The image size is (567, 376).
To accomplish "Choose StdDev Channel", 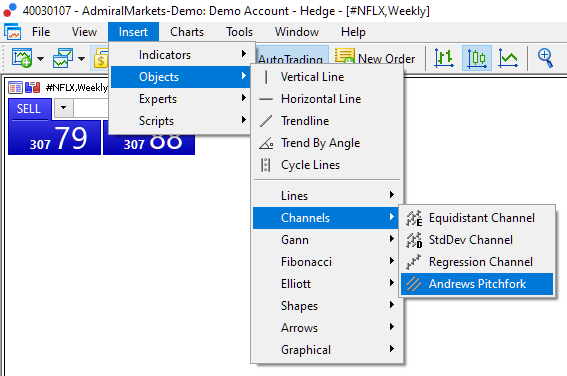I will click(477, 240).
